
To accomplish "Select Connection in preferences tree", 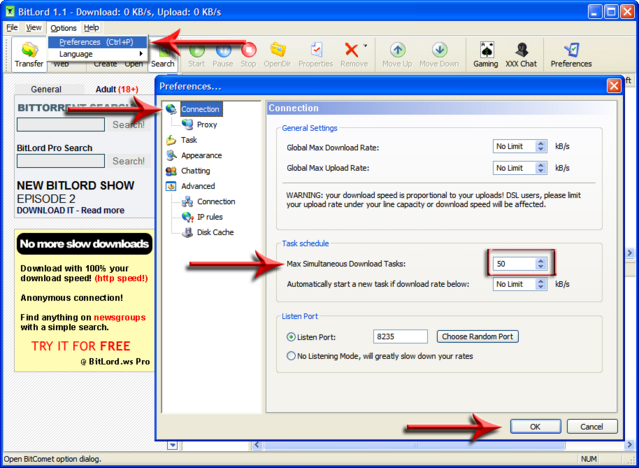I will pyautogui.click(x=201, y=109).
